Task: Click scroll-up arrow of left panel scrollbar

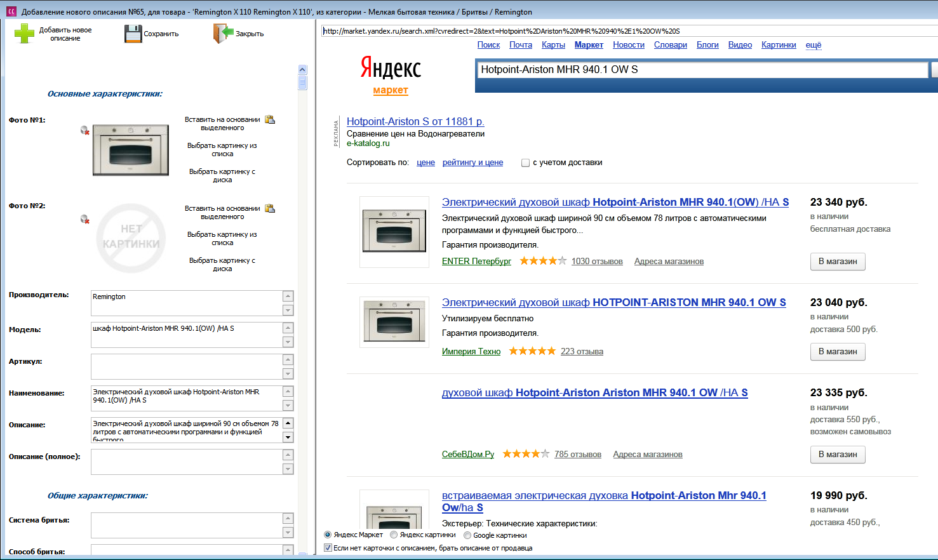Action: (x=302, y=69)
